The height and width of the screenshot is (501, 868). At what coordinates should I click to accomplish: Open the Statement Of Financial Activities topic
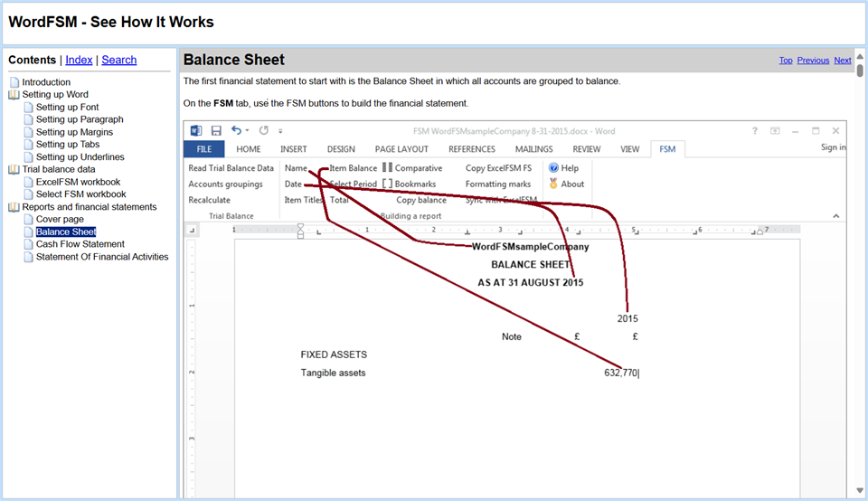tap(102, 257)
